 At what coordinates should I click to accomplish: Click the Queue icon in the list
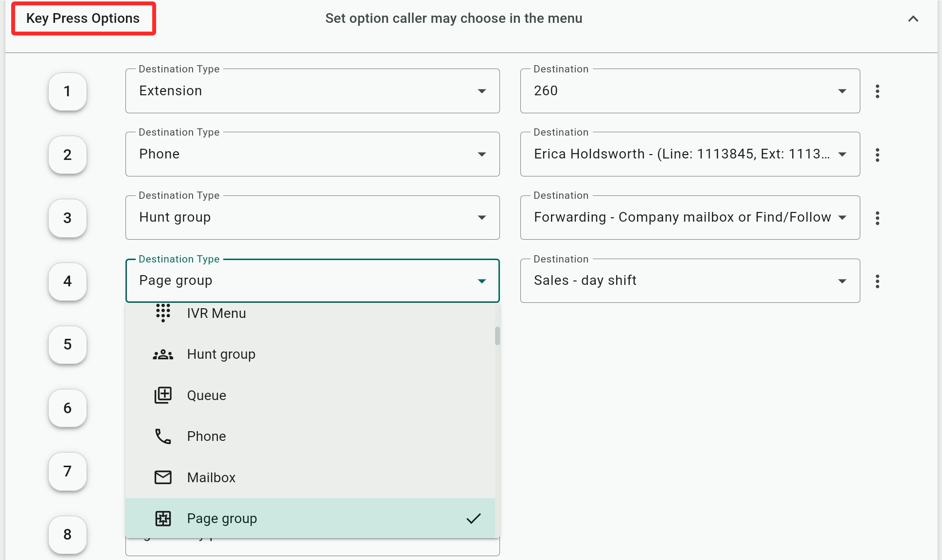[x=163, y=395]
